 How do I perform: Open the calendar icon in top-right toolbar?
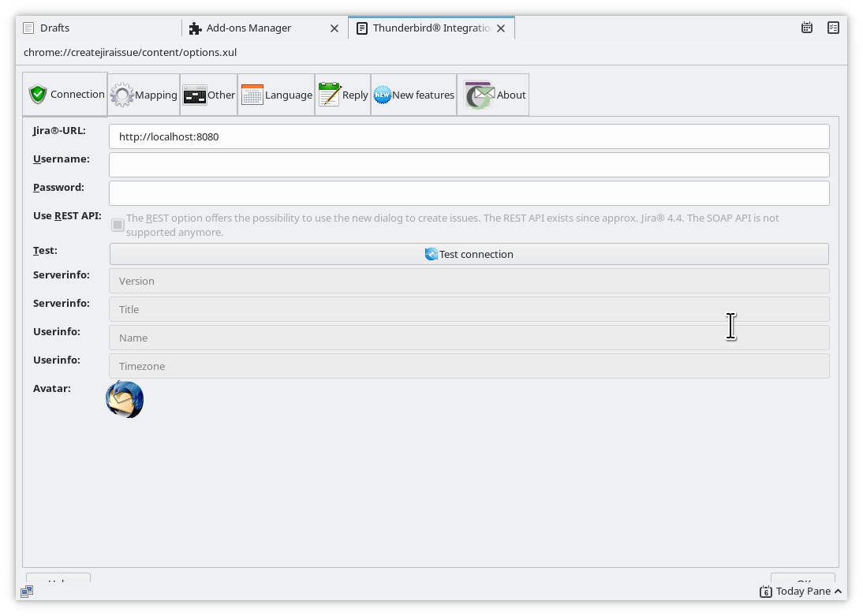[807, 28]
